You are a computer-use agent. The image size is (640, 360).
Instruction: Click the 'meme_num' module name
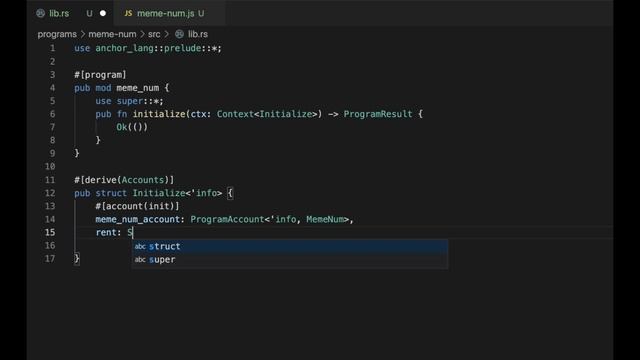click(138, 88)
